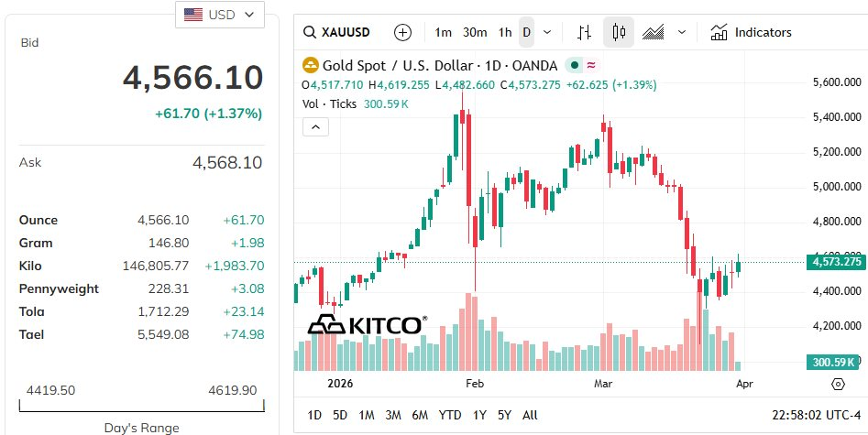Select the area chart style icon
868x435 pixels.
(x=654, y=32)
